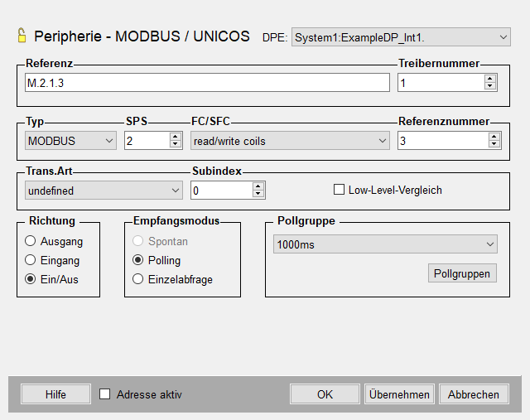Click into the Referenz text field

207,83
